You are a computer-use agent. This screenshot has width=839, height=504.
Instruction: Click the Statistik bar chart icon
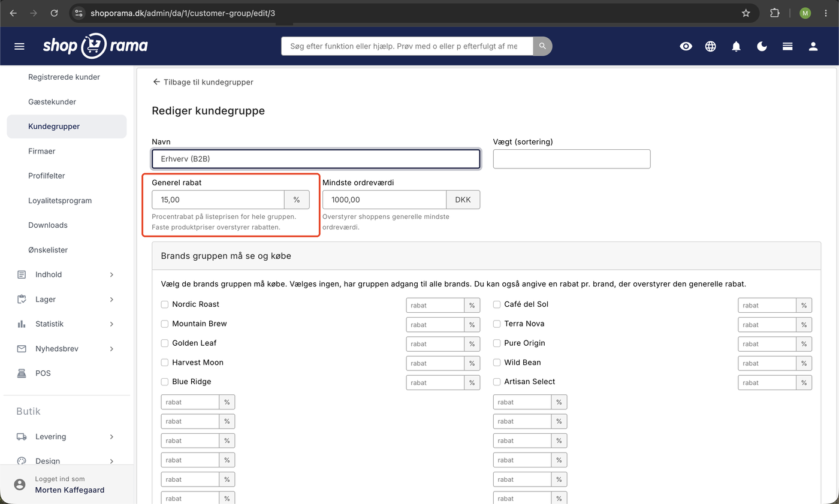point(22,324)
